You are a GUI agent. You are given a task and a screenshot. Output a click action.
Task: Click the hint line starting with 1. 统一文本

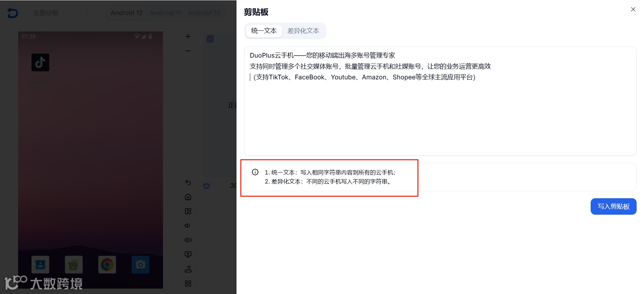(x=330, y=172)
